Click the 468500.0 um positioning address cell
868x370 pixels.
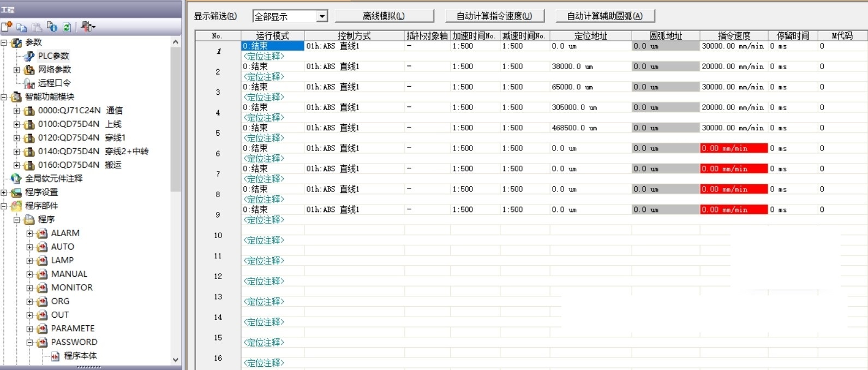(591, 128)
